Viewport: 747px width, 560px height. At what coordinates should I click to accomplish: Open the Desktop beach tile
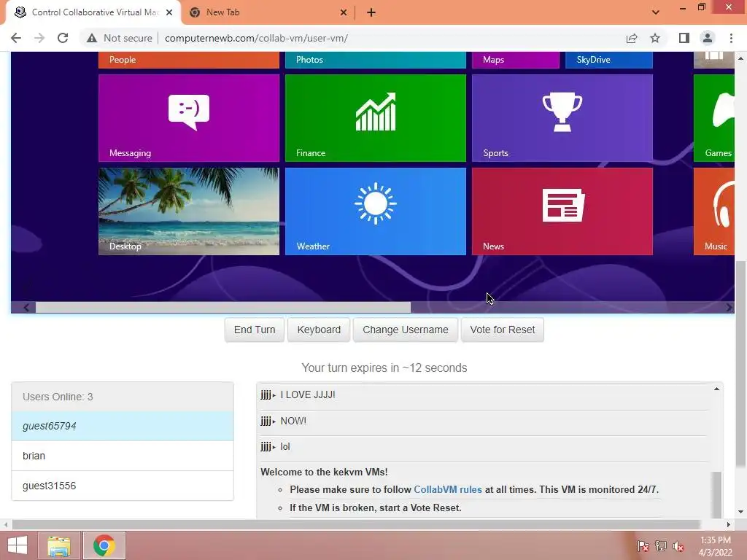pos(189,211)
